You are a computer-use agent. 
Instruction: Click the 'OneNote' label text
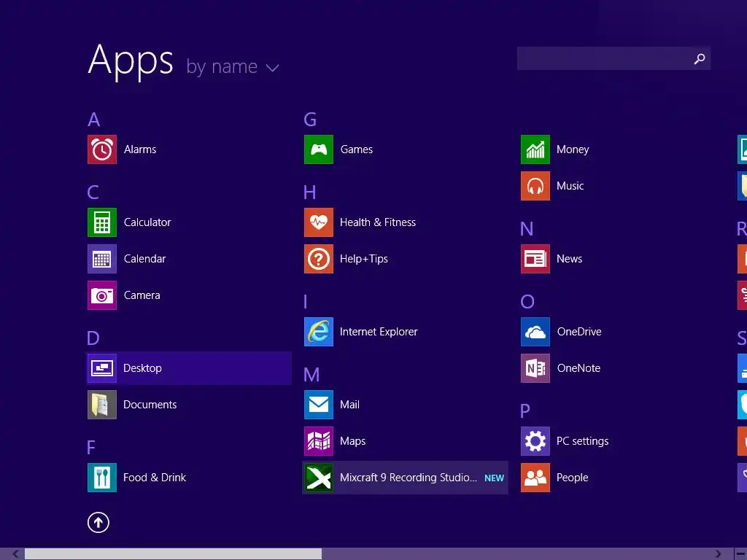click(x=578, y=368)
